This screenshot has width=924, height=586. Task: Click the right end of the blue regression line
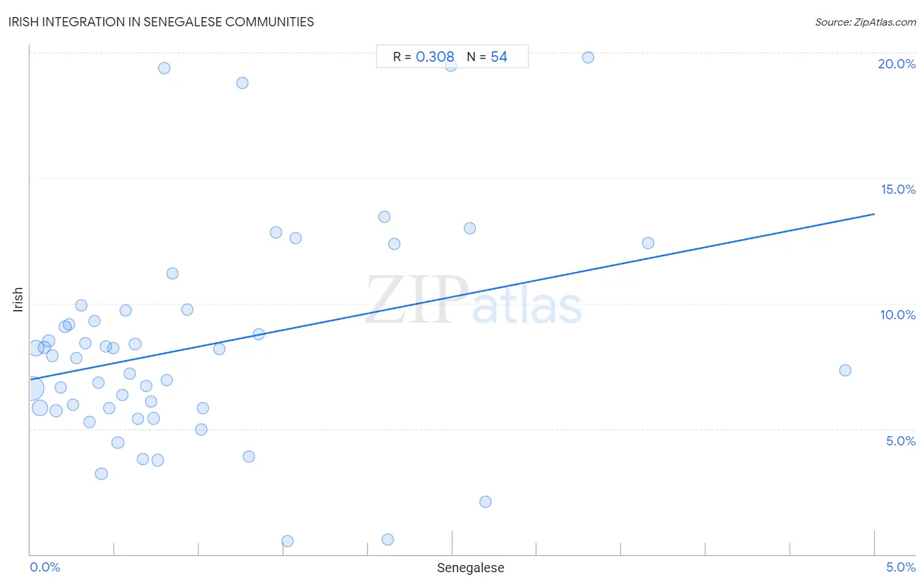point(873,214)
